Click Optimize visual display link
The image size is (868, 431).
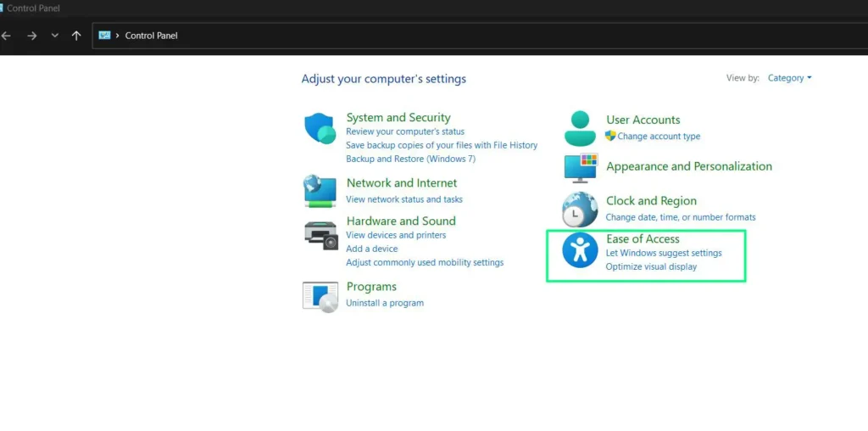tap(651, 266)
